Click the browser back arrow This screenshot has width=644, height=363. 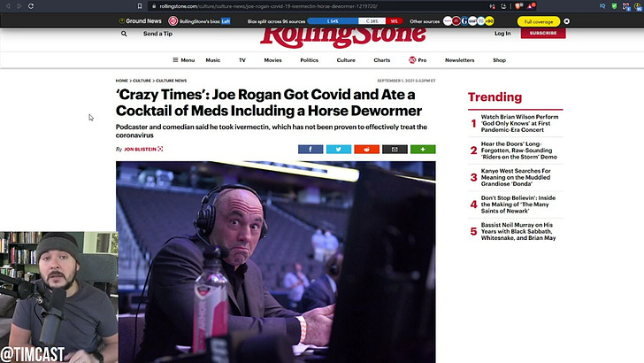pyautogui.click(x=8, y=6)
